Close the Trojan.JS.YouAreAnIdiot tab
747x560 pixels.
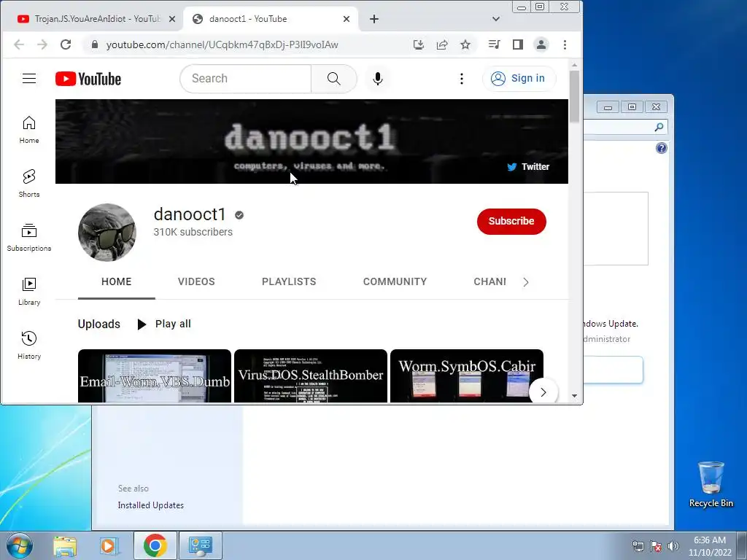tap(172, 19)
